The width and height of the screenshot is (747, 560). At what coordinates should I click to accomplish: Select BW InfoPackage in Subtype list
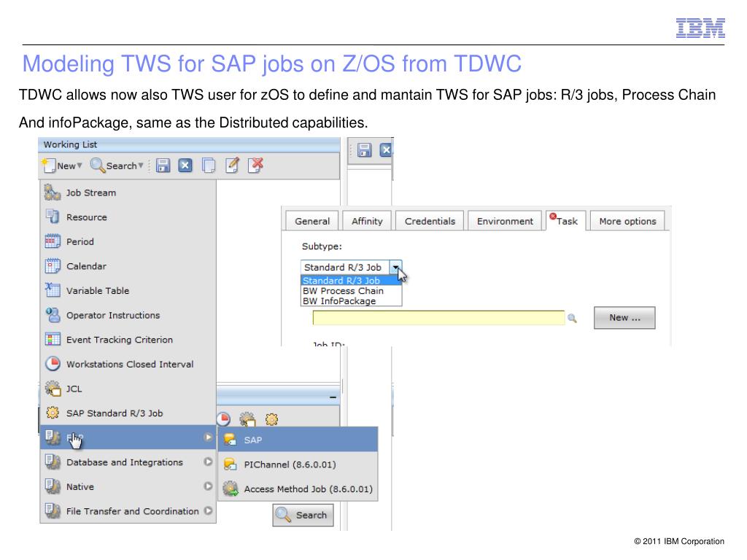(351, 301)
